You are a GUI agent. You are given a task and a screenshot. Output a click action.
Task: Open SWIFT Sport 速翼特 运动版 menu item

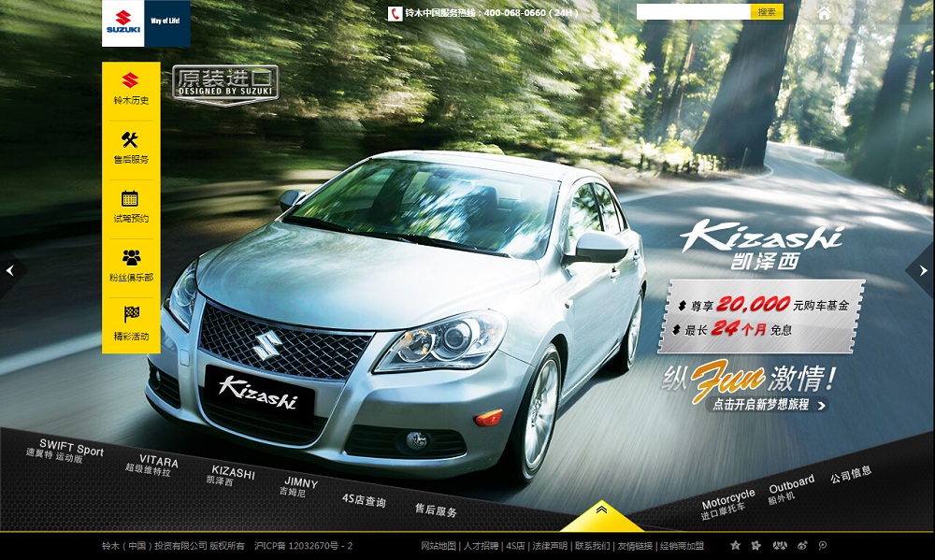point(65,451)
